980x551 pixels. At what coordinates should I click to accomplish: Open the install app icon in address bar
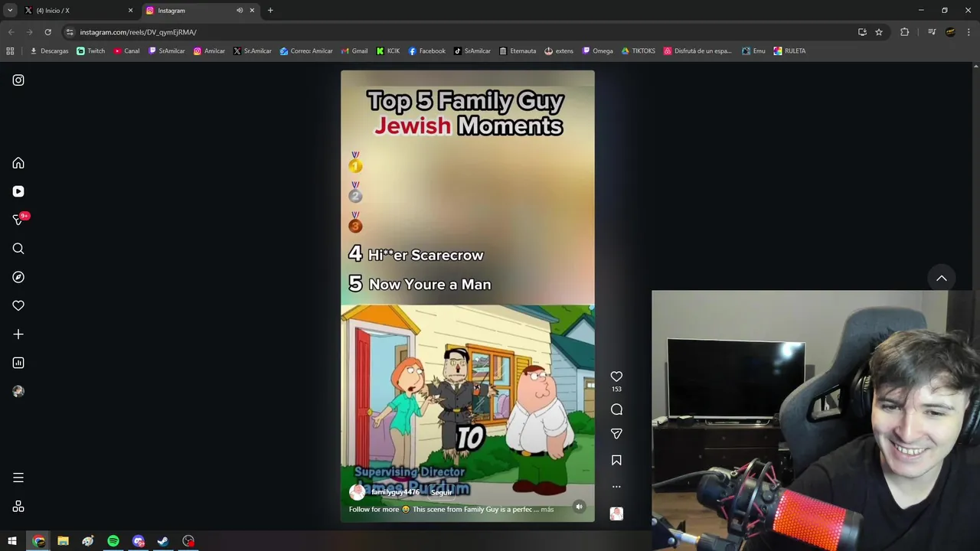[862, 32]
